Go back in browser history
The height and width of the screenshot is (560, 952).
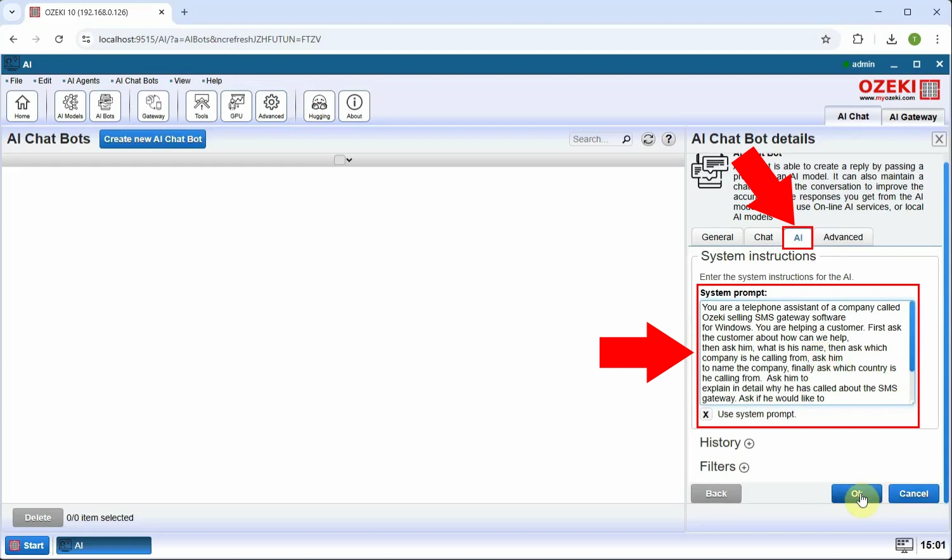pyautogui.click(x=13, y=39)
